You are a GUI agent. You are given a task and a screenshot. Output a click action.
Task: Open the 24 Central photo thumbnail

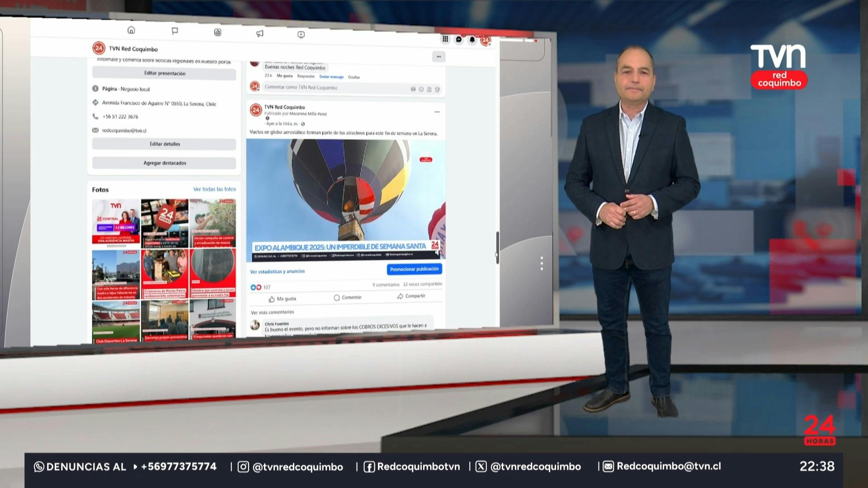[116, 223]
